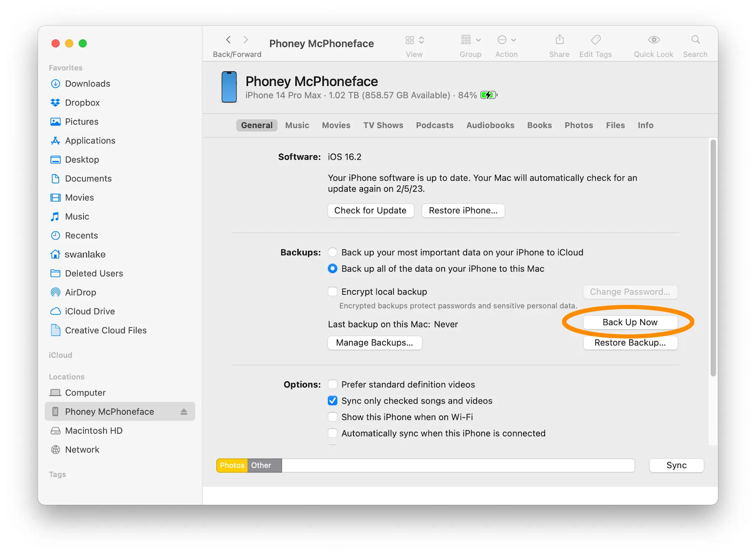Viewport: 756px width, 555px height.
Task: Enable Encrypt local backup checkbox
Action: tap(333, 291)
